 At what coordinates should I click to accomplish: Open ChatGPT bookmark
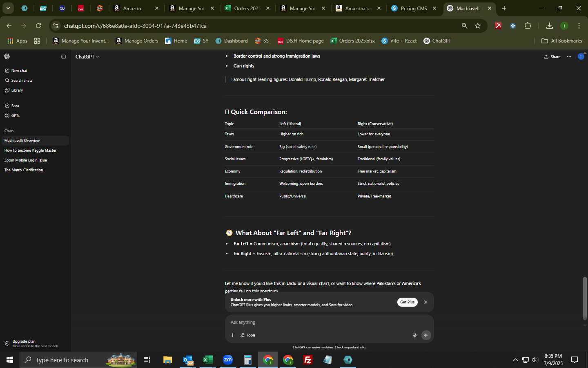click(x=437, y=41)
